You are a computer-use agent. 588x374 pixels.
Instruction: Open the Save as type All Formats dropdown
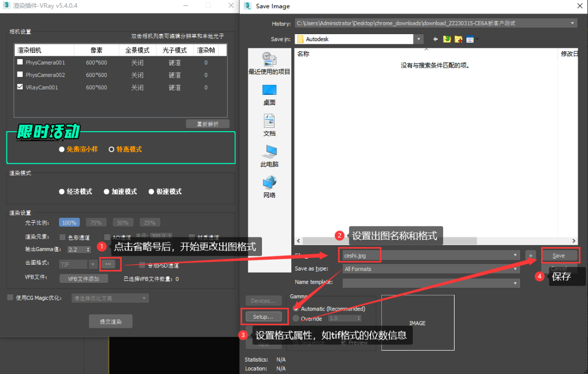pos(515,269)
